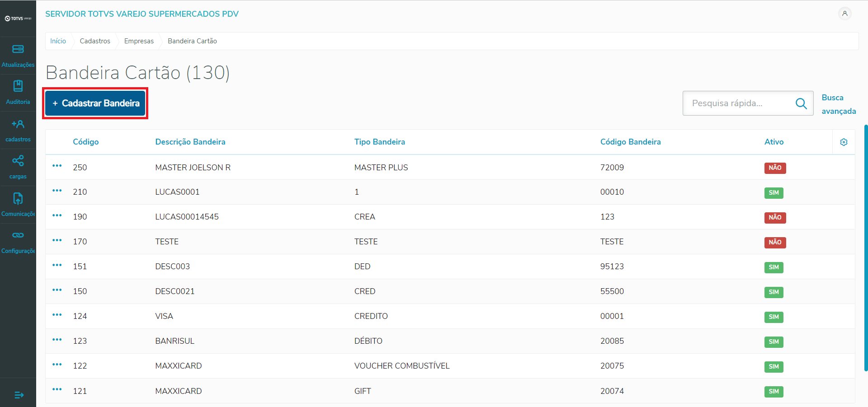Expand the sidebar with the arrow icon
Screen dimensions: 868x407
coord(19,395)
